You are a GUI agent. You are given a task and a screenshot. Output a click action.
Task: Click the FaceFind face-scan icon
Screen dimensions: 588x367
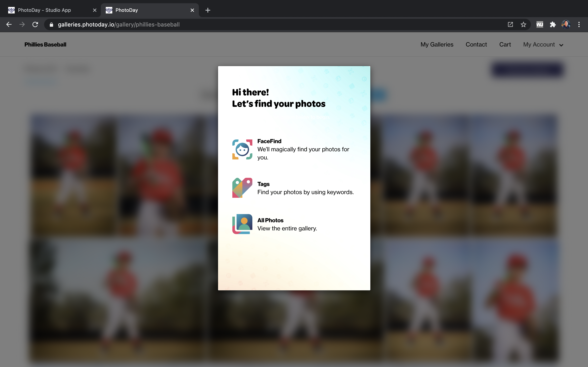tap(242, 149)
